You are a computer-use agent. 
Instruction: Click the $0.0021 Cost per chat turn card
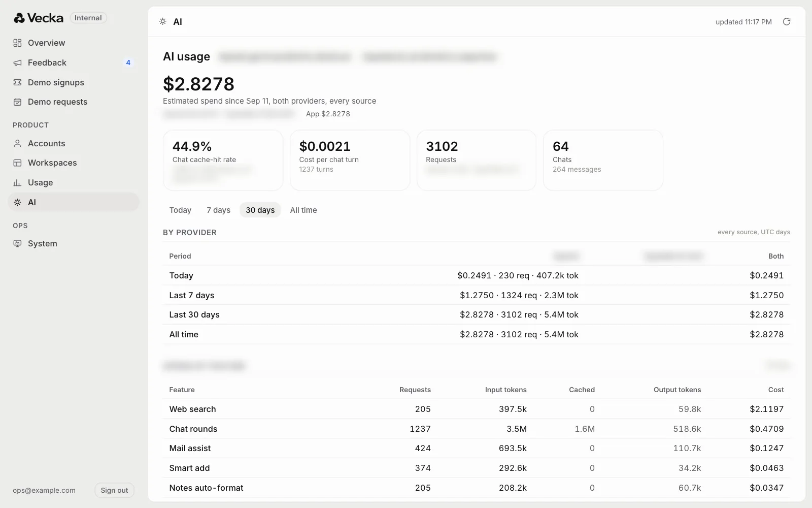pyautogui.click(x=350, y=160)
